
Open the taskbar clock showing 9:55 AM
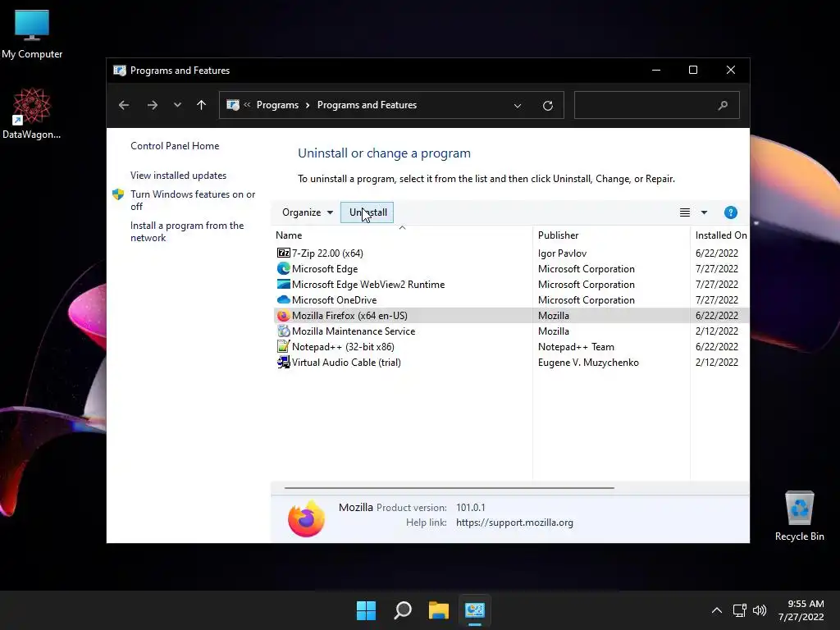coord(801,610)
